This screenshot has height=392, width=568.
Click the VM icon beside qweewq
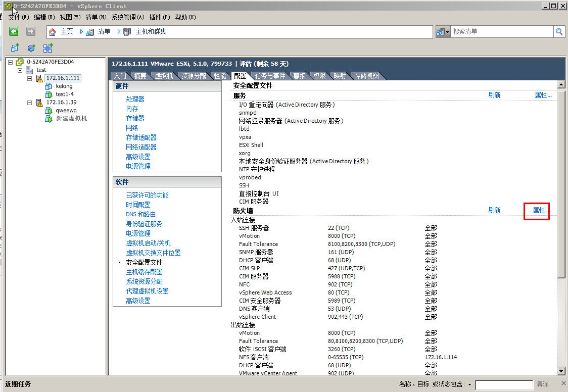pos(49,111)
